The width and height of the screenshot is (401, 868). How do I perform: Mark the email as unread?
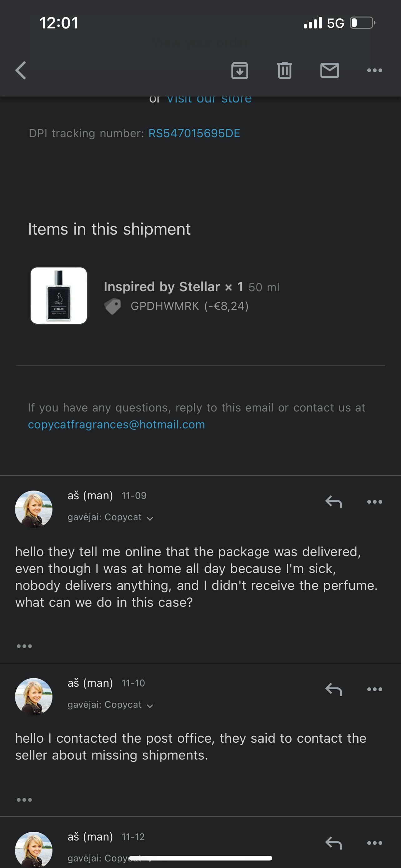point(329,70)
